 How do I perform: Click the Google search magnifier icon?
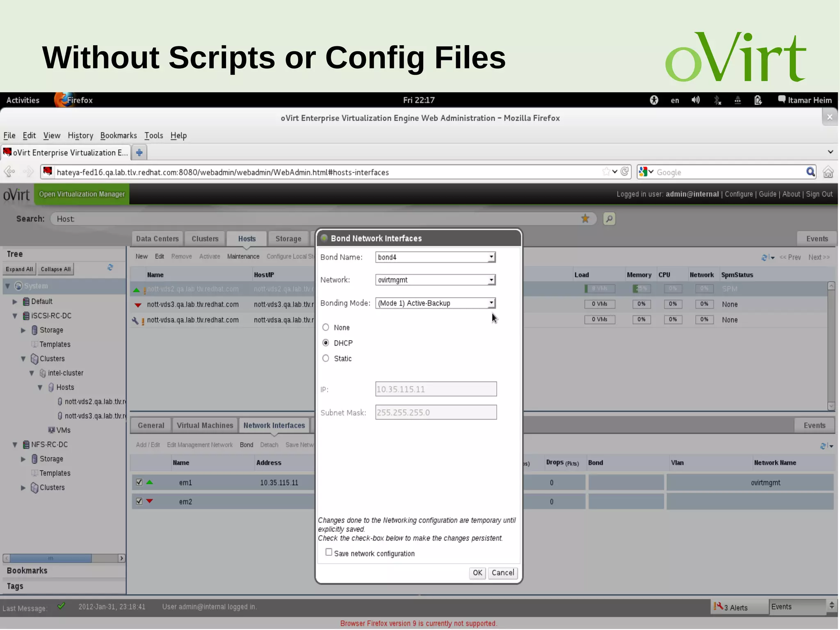pyautogui.click(x=810, y=172)
